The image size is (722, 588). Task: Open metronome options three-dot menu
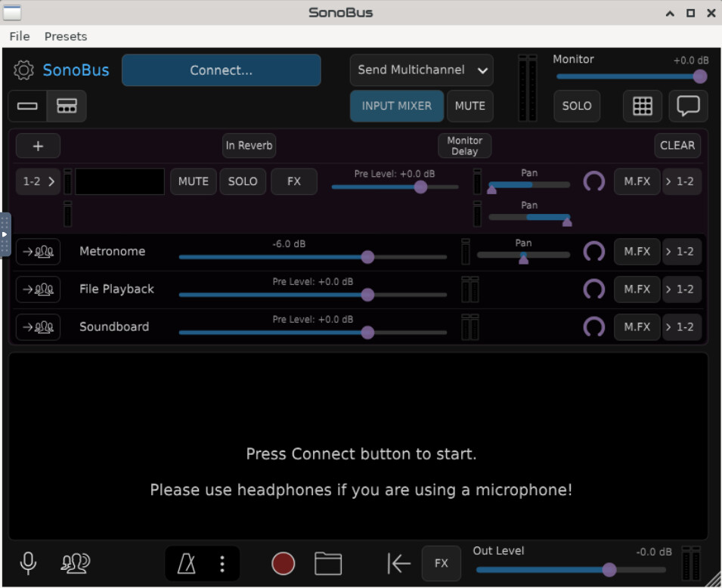pyautogui.click(x=222, y=564)
